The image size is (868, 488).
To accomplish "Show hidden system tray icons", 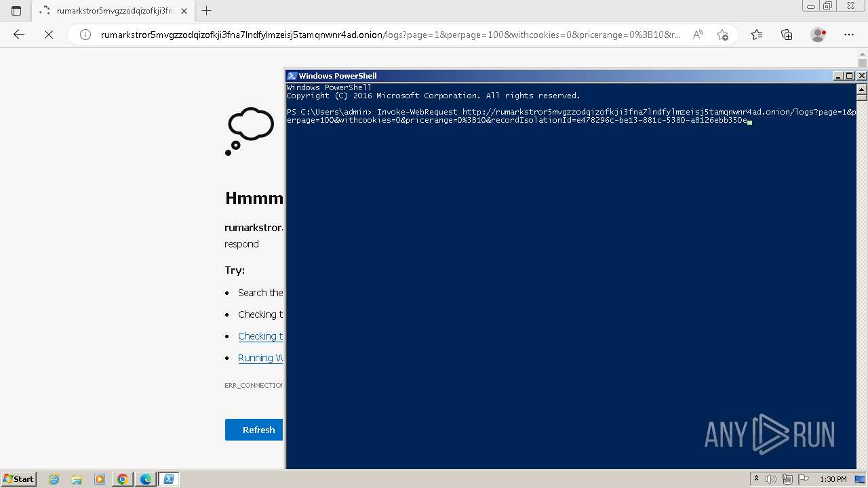I will point(756,479).
